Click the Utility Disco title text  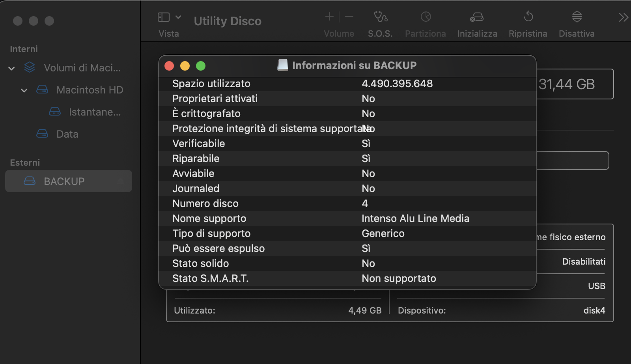tap(227, 21)
